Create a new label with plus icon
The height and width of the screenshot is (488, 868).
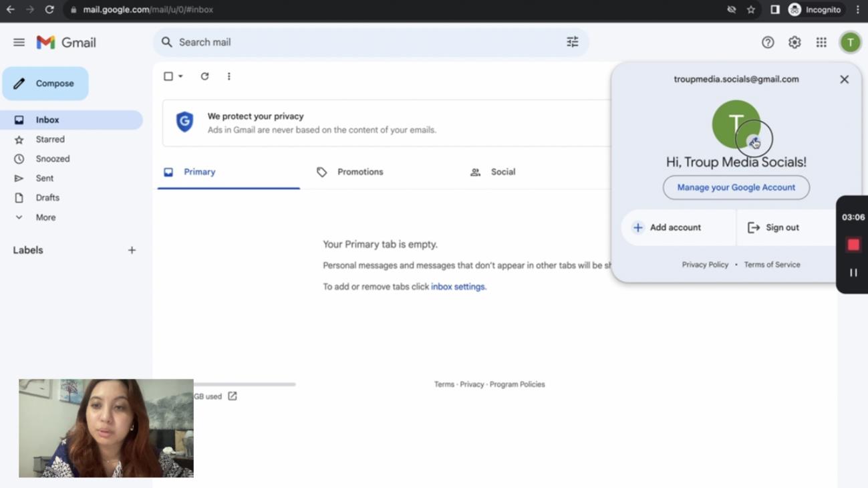tap(132, 250)
